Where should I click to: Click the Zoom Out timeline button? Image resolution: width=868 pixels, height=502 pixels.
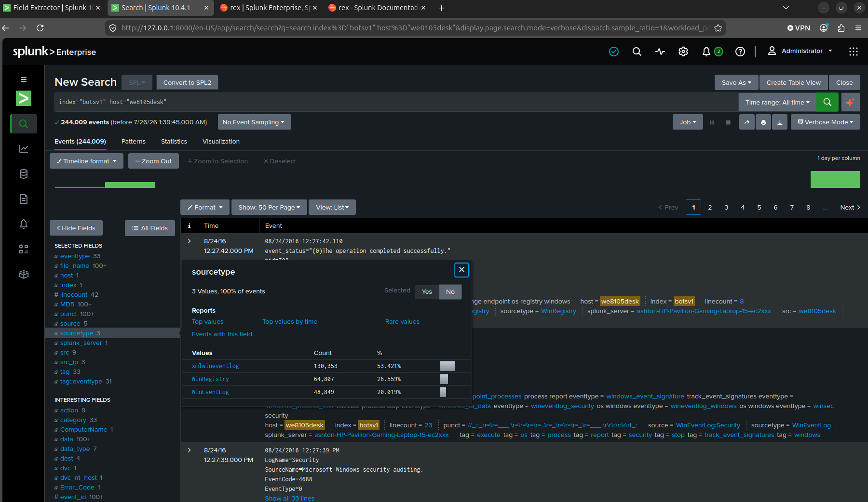(x=153, y=161)
